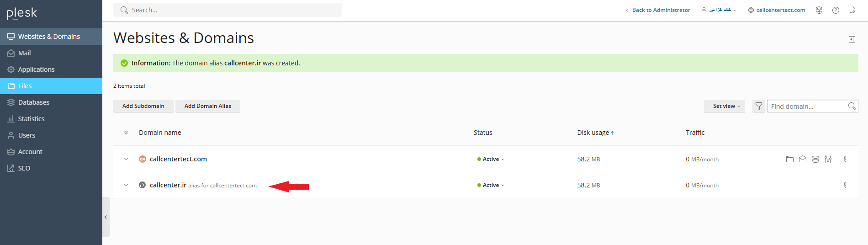Click hosting settings sliders icon for callcentertect.com
This screenshot has width=868, height=245.
tap(828, 159)
